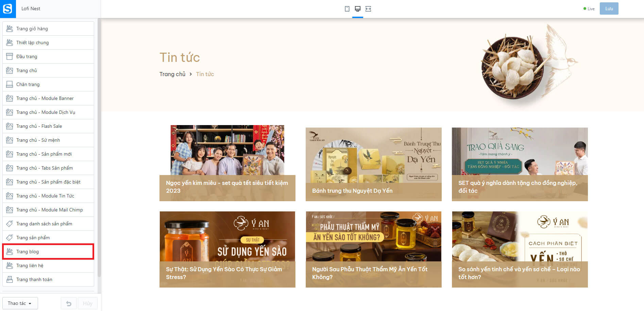Click the Trang thanh toán icon
The image size is (644, 311).
tap(10, 279)
